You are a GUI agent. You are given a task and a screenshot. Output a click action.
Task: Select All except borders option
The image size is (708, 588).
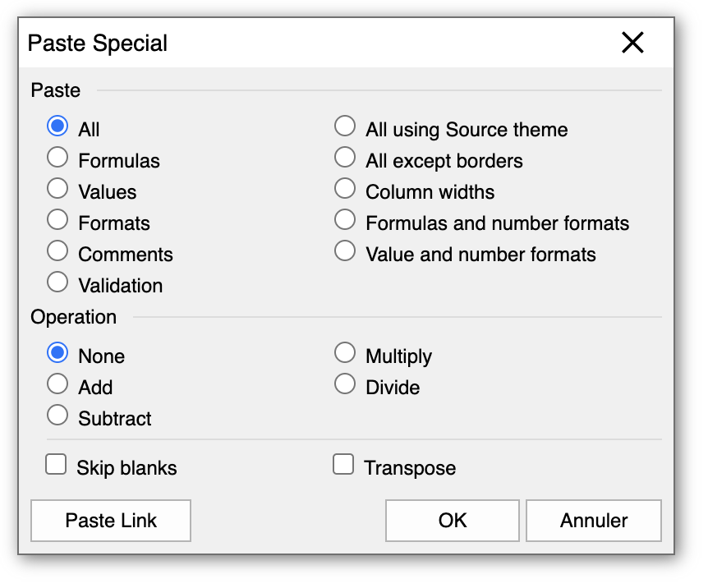(345, 158)
